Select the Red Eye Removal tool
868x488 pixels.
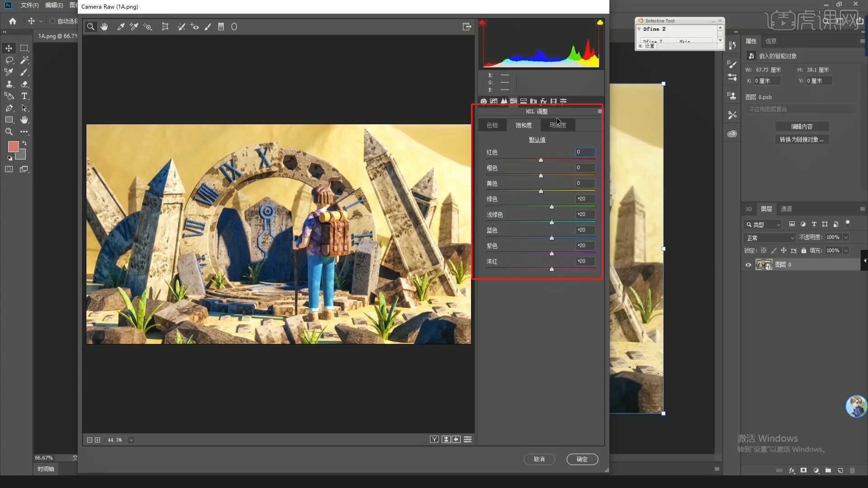tap(194, 27)
